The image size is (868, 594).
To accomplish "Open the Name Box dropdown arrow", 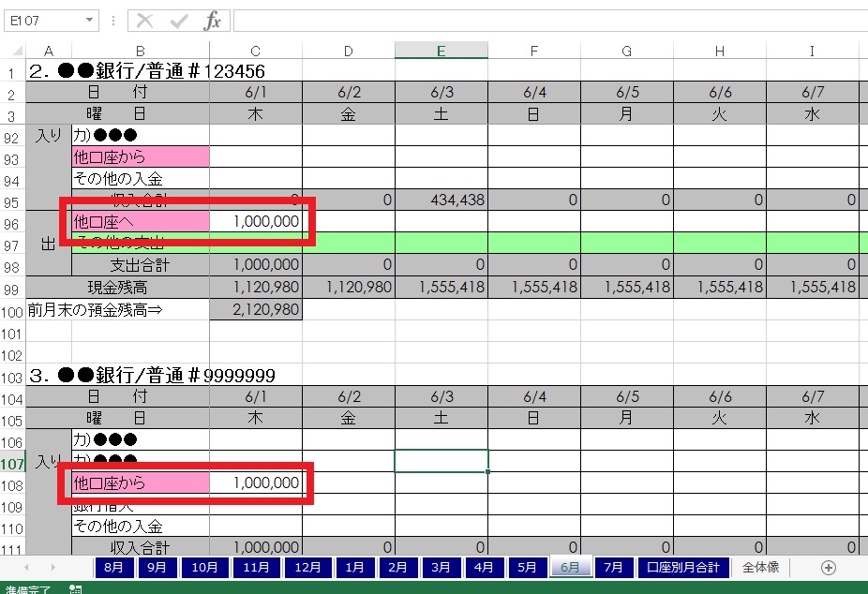I will (90, 21).
